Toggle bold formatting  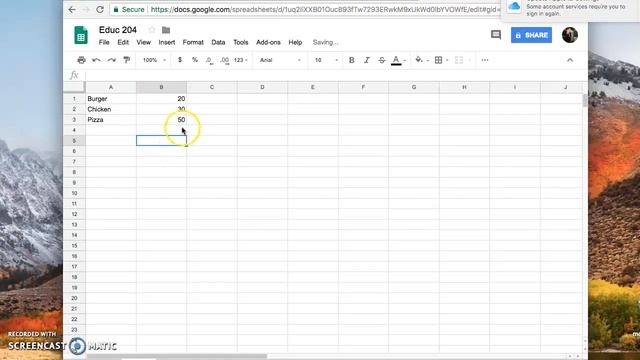point(351,60)
